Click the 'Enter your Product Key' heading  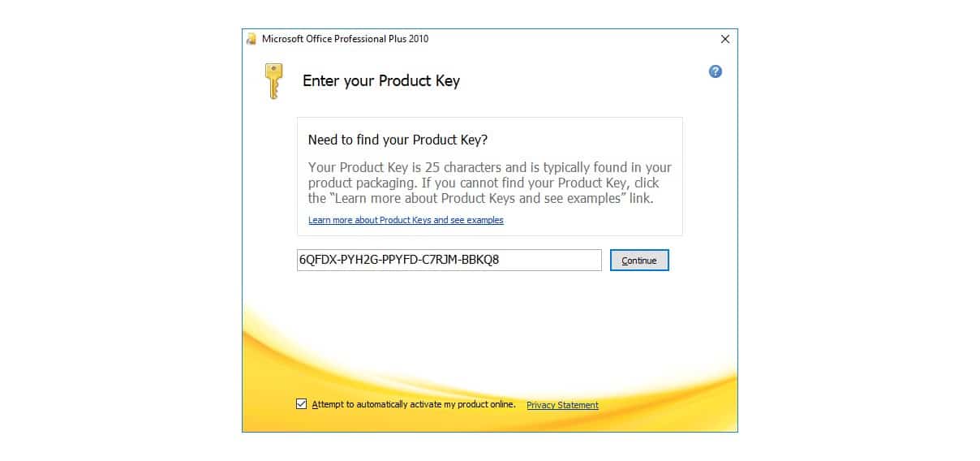point(380,80)
